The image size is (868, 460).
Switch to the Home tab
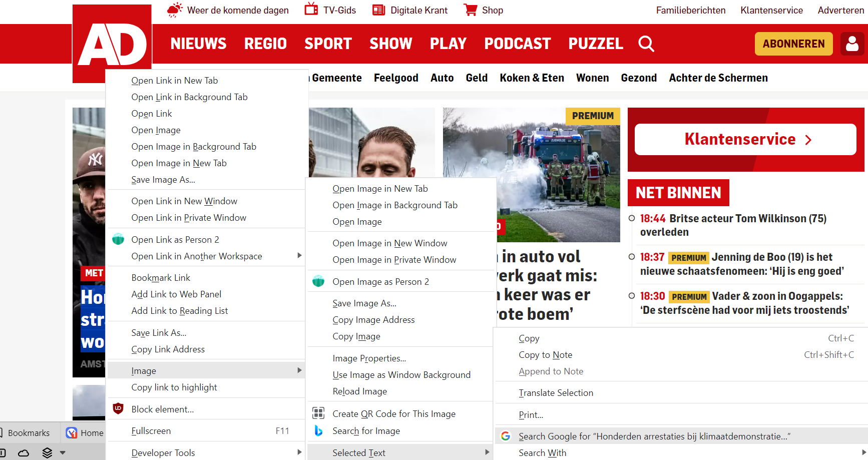point(85,432)
